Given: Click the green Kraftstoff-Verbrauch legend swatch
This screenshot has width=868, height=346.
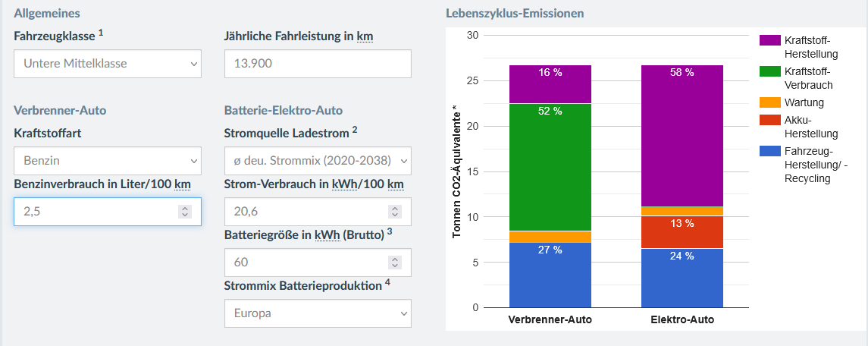Looking at the screenshot, I should [x=769, y=71].
